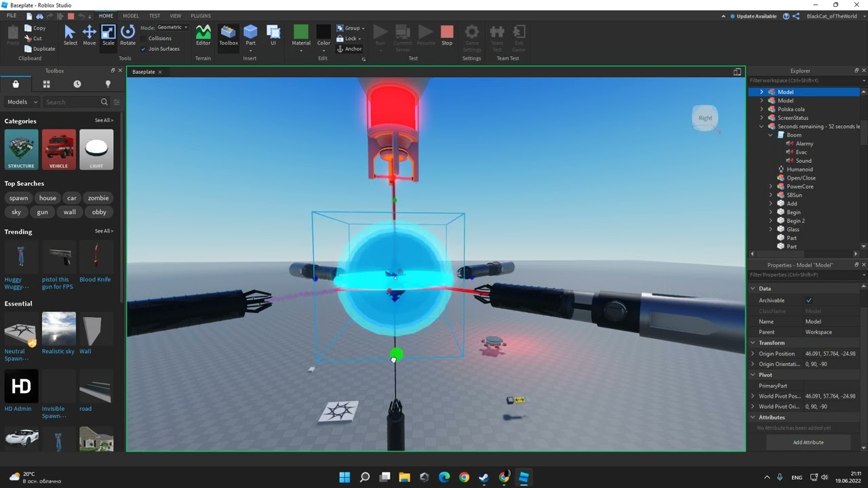
Task: Collapse the Pivot properties section
Action: 753,375
